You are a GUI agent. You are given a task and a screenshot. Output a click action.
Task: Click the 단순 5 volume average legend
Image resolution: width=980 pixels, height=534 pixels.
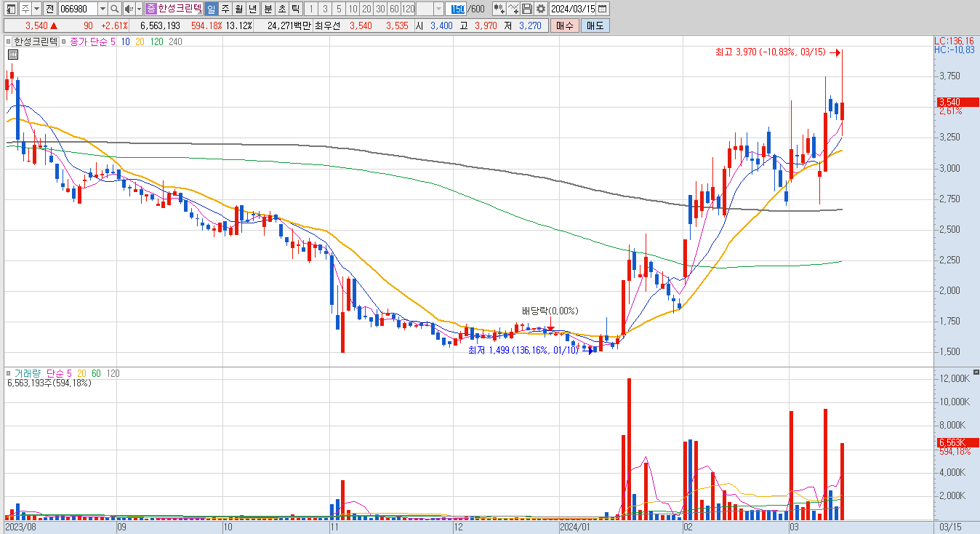[59, 373]
